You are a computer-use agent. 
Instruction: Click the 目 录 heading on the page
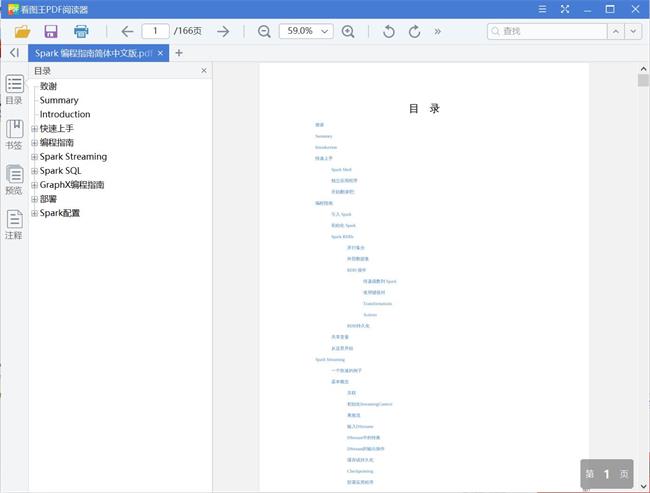point(424,109)
